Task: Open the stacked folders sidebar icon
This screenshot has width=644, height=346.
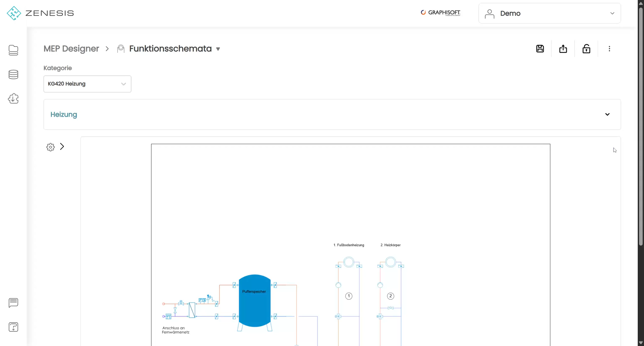Action: point(13,50)
